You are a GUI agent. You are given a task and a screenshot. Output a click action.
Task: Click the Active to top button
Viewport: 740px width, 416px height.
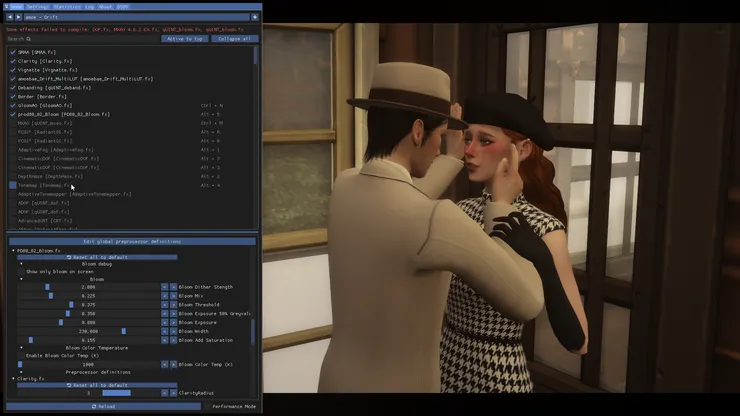[185, 39]
